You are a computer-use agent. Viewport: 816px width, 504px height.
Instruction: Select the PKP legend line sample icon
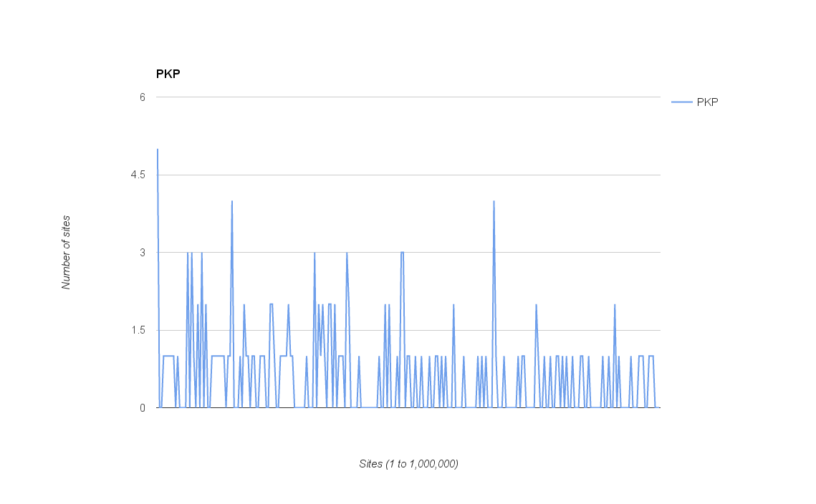681,102
